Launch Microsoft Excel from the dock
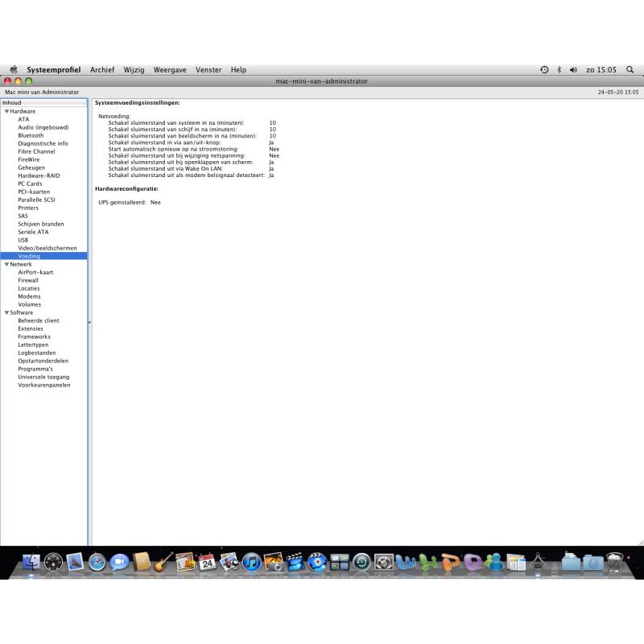 pyautogui.click(x=428, y=562)
